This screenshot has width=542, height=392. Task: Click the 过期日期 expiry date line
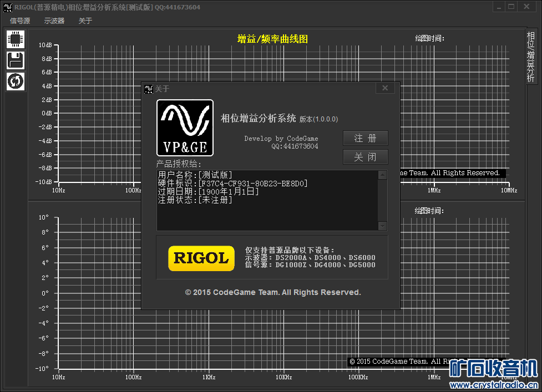point(208,192)
